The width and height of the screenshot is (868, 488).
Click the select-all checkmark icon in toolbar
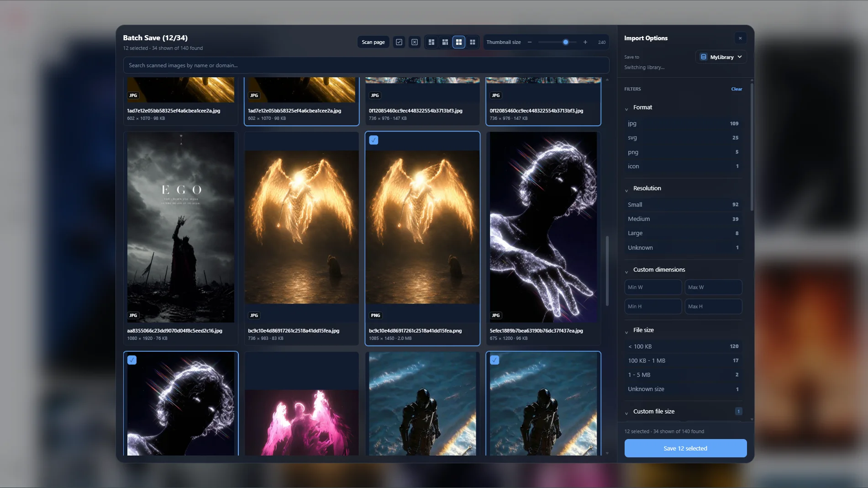399,42
